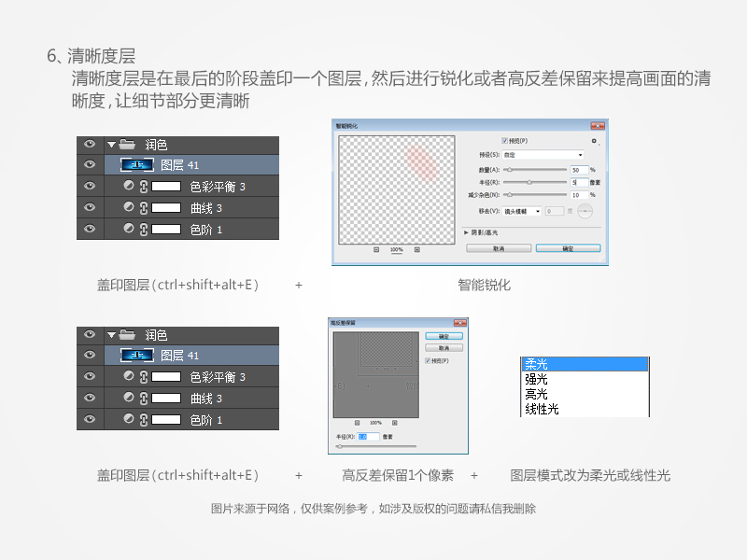Hide 色阶 1 layer in bottom layers panel
747x560 pixels.
coord(90,419)
